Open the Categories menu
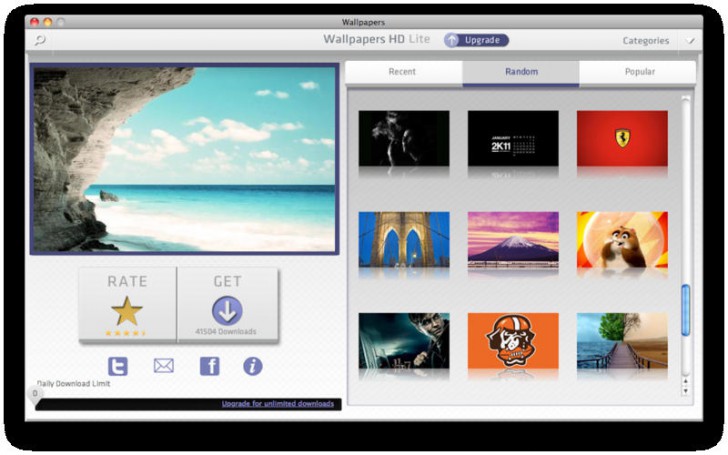The image size is (728, 455). coord(646,41)
